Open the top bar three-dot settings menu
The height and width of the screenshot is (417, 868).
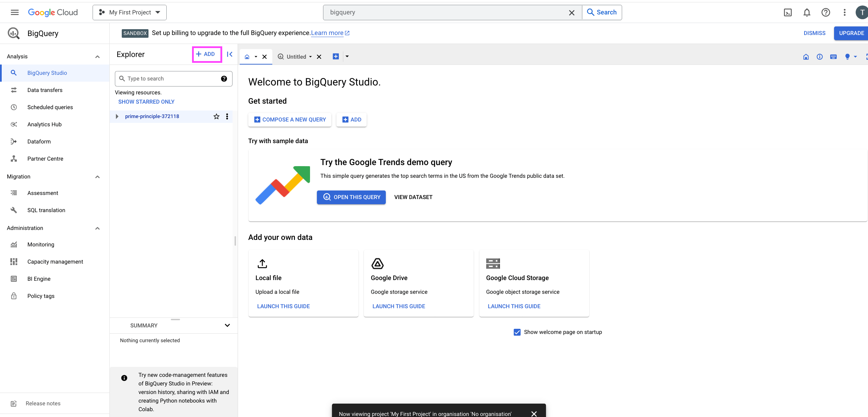[845, 12]
